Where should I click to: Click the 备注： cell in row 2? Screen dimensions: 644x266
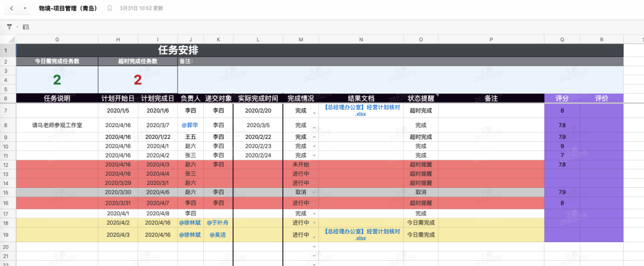tap(401, 61)
